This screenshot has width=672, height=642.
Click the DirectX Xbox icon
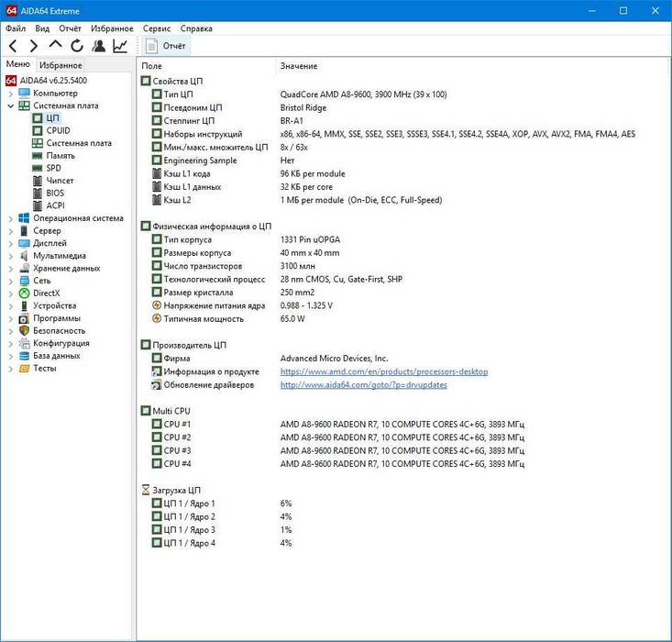tap(25, 293)
